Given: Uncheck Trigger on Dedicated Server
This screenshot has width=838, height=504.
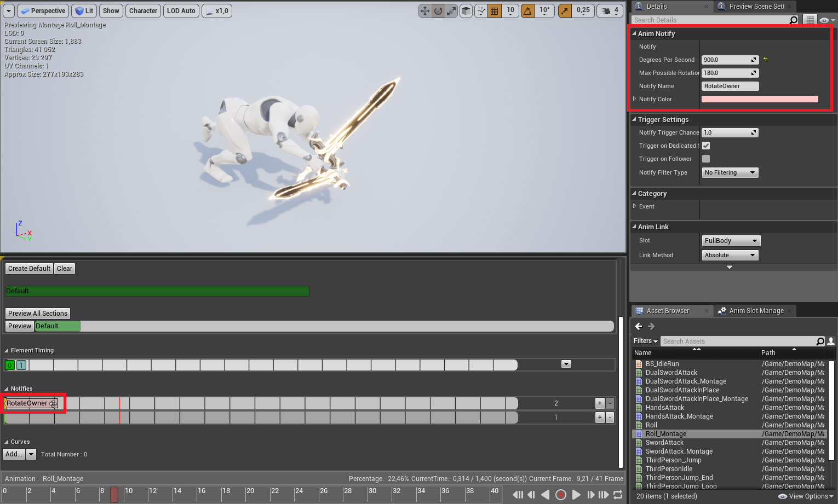Looking at the screenshot, I should point(706,146).
